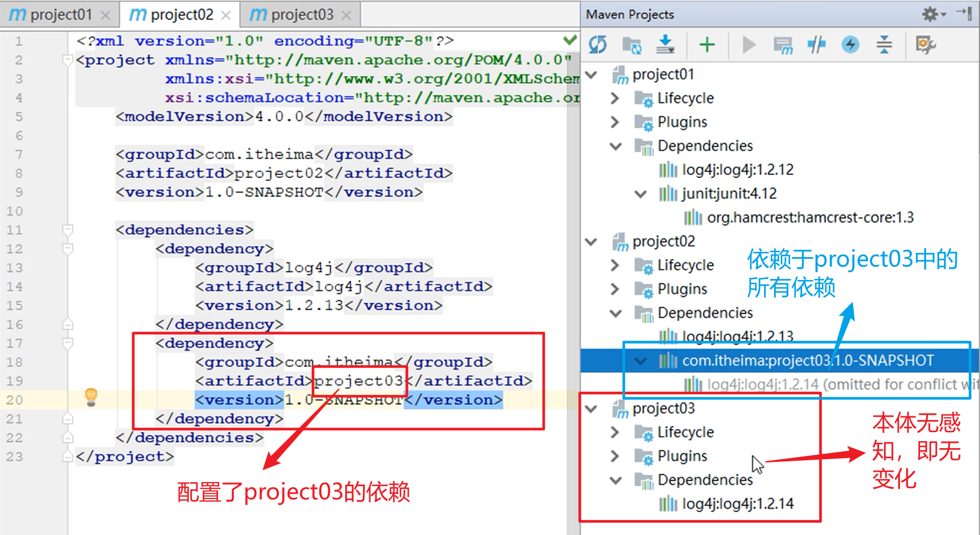Open Maven Projects panel gear menu
The image size is (980, 535).
click(933, 14)
